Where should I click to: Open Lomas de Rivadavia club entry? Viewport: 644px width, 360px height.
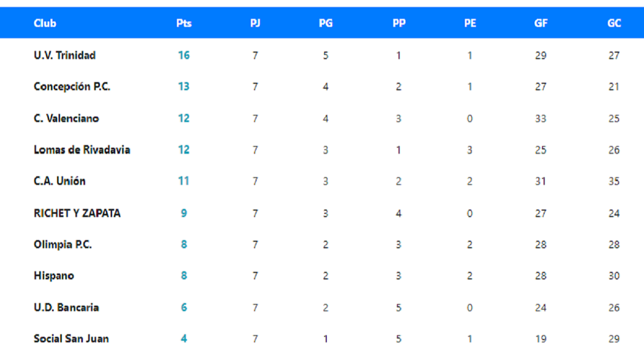(x=82, y=150)
